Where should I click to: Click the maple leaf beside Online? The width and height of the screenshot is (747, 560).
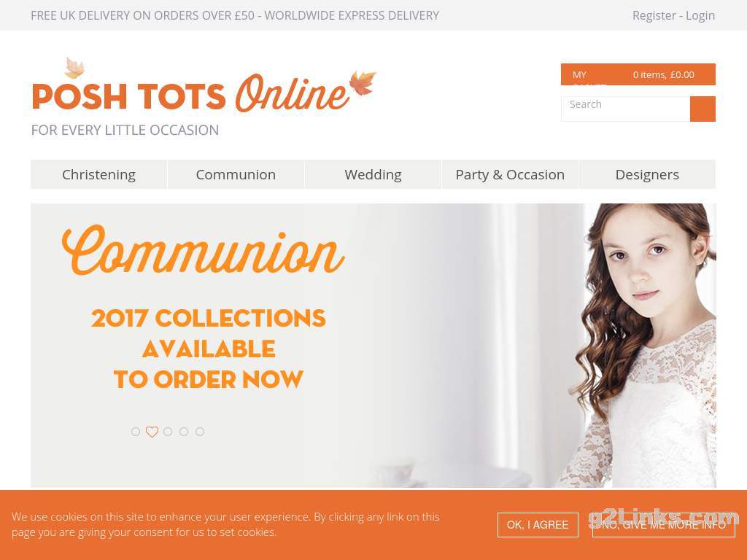tap(362, 83)
